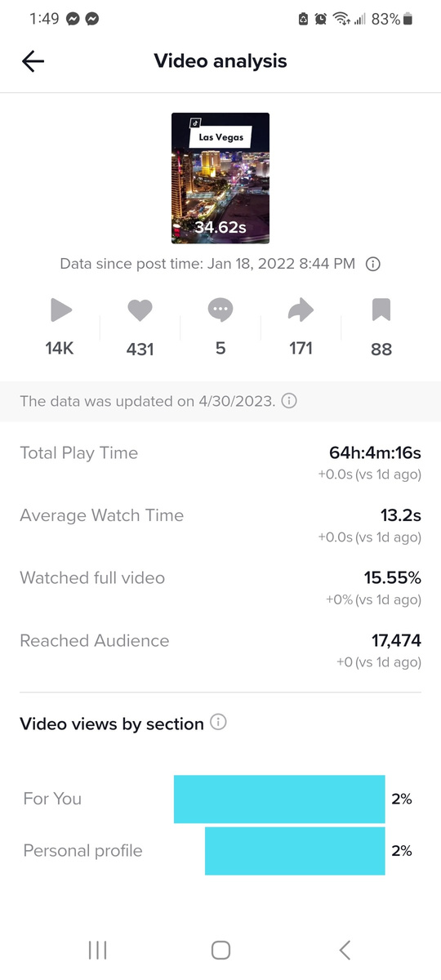This screenshot has width=441, height=980.
Task: Tap the Android system back chevron
Action: 345,950
